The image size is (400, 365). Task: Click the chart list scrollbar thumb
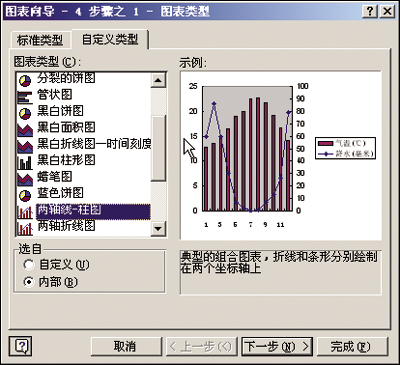(158, 148)
